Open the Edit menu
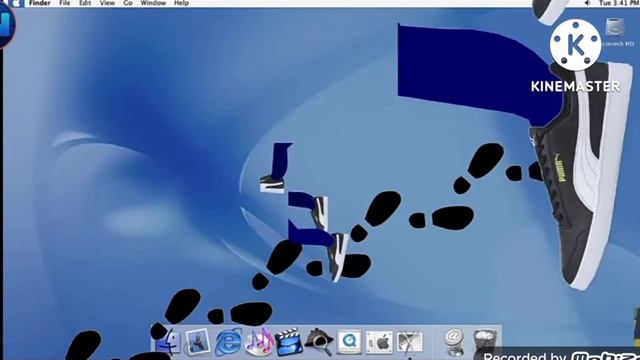This screenshot has width=640, height=360. [x=85, y=3]
